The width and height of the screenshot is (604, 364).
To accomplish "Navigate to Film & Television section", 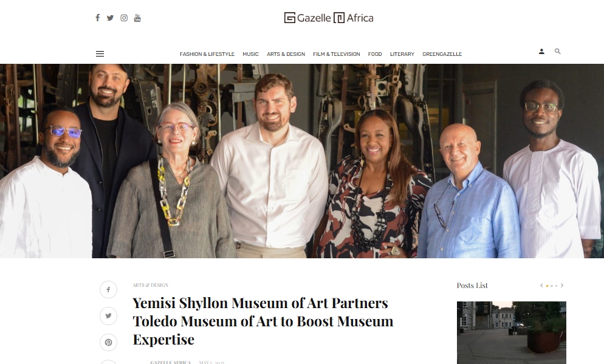I will (x=336, y=54).
